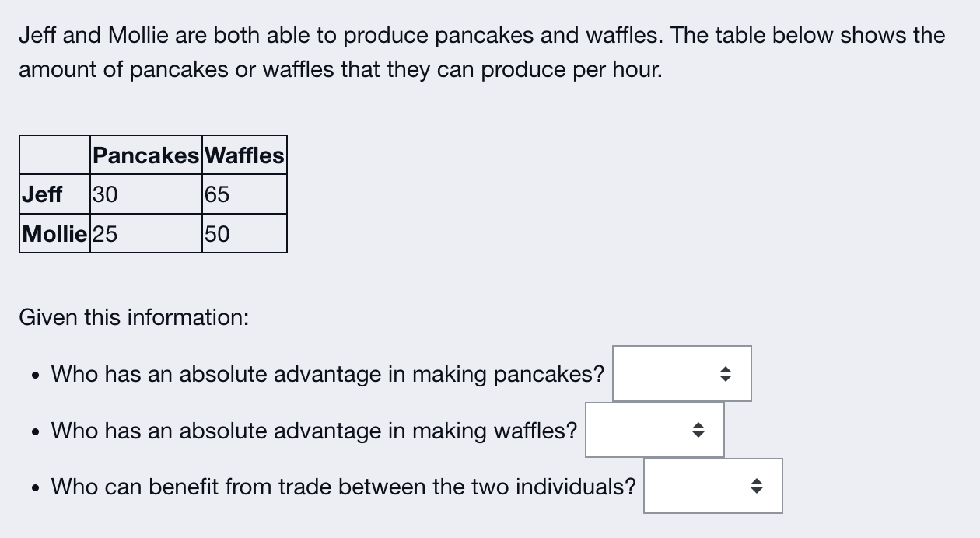Select the cell showing 25 pancakes for Mollie
The height and width of the screenshot is (538, 980).
coord(146,233)
